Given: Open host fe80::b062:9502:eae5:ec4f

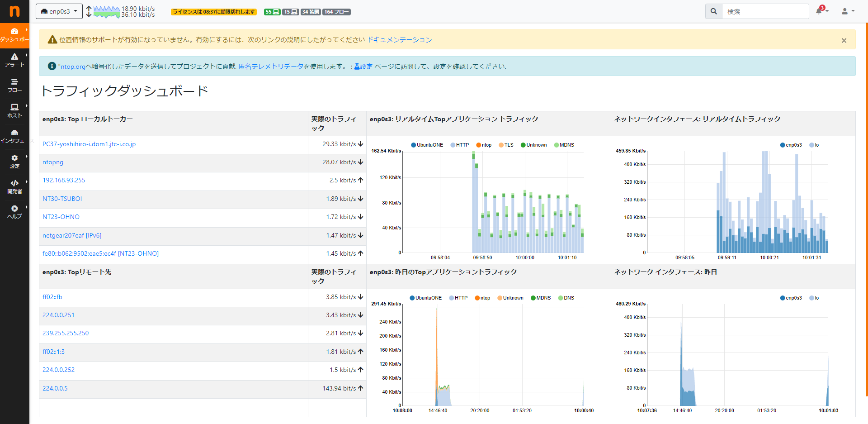Looking at the screenshot, I should click(x=100, y=253).
